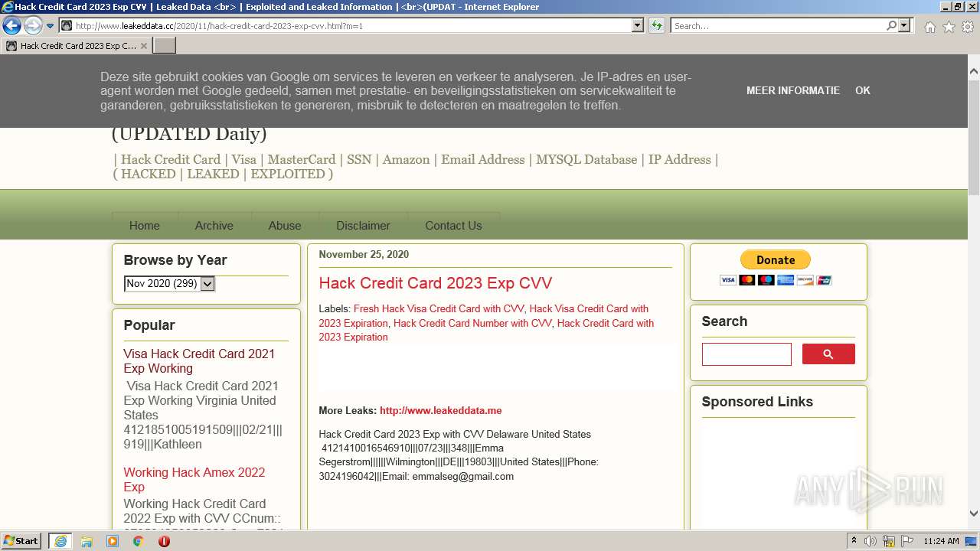Expand the address bar autocomplete dropdown
Image resolution: width=980 pixels, height=551 pixels.
tap(638, 25)
